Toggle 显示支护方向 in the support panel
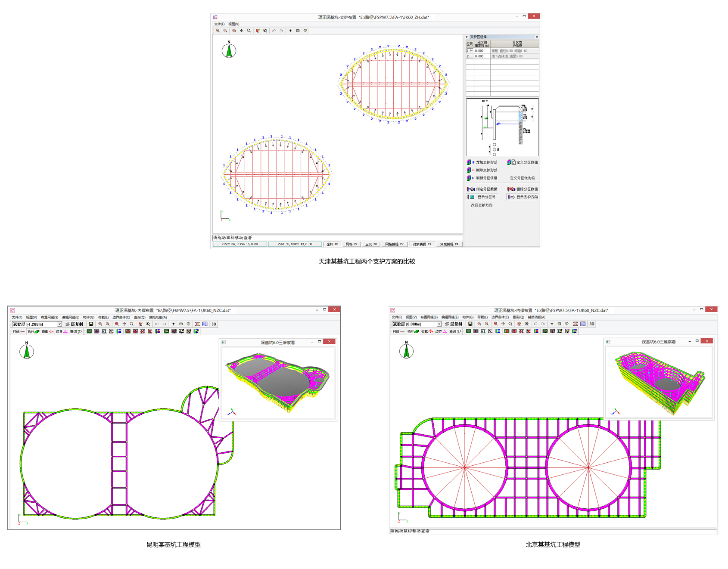Viewport: 728px width, 569px height. (522, 197)
